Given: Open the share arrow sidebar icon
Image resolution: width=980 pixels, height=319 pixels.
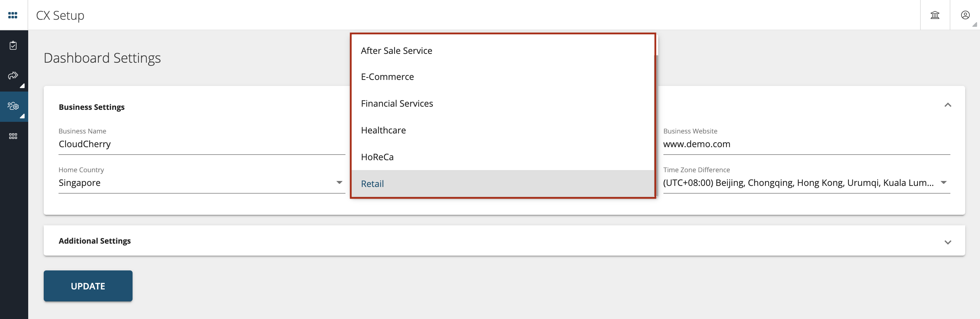Looking at the screenshot, I should click(x=13, y=76).
